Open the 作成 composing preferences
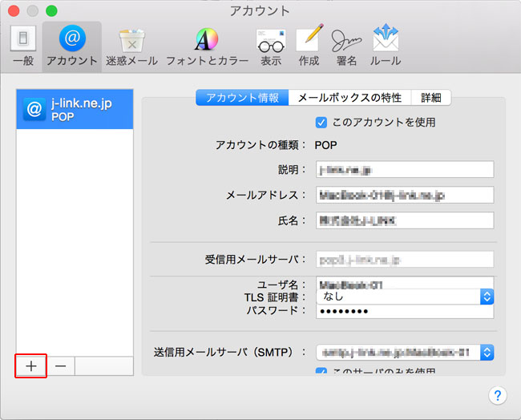This screenshot has height=420, width=521. (x=309, y=46)
